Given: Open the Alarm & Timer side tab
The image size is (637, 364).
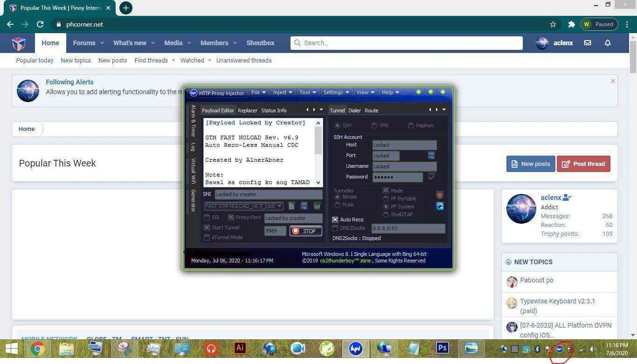Looking at the screenshot, I should [x=193, y=121].
